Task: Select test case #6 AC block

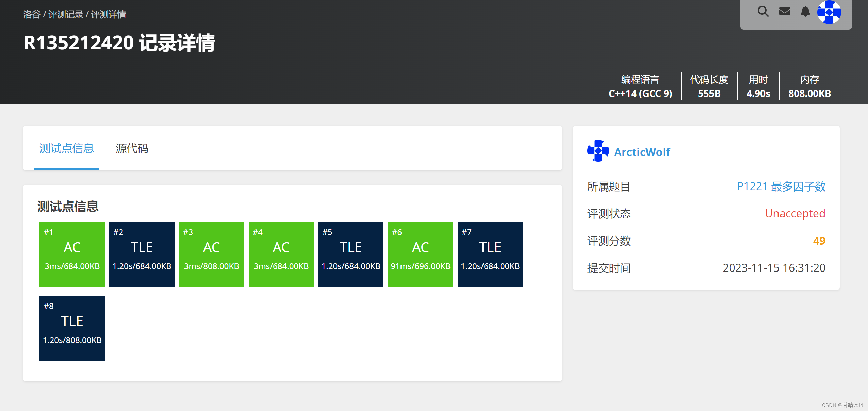Action: click(x=421, y=254)
